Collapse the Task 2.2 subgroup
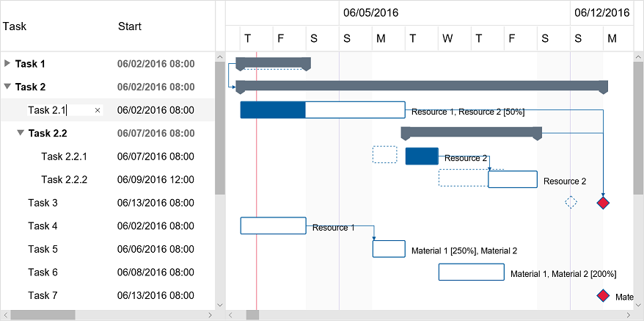The image size is (644, 321). [21, 134]
